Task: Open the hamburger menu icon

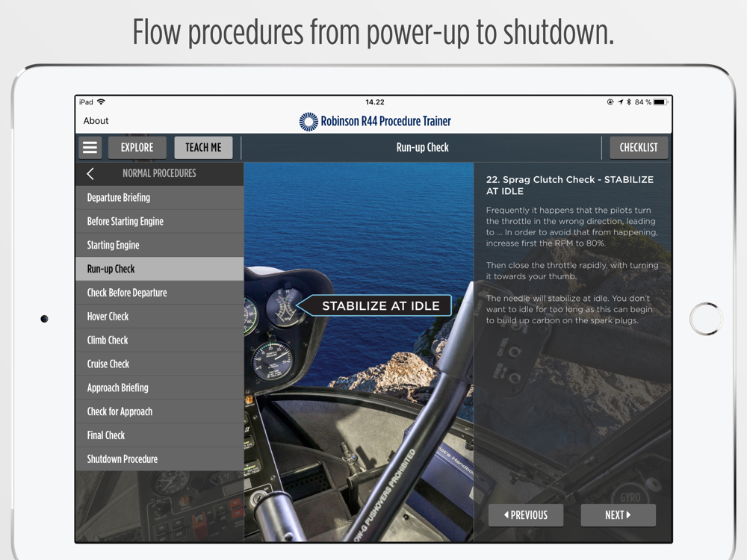Action: [90, 148]
